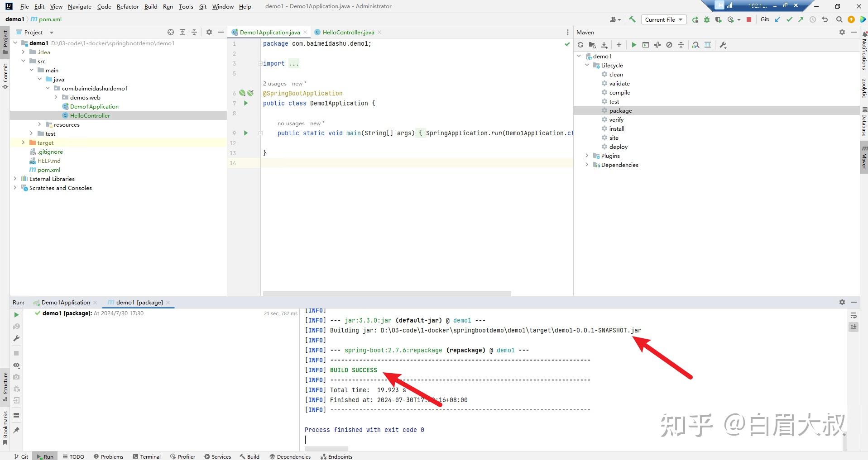Collapse the Lifecycle node in Maven
Screen dimensions: 868x460
coord(587,65)
